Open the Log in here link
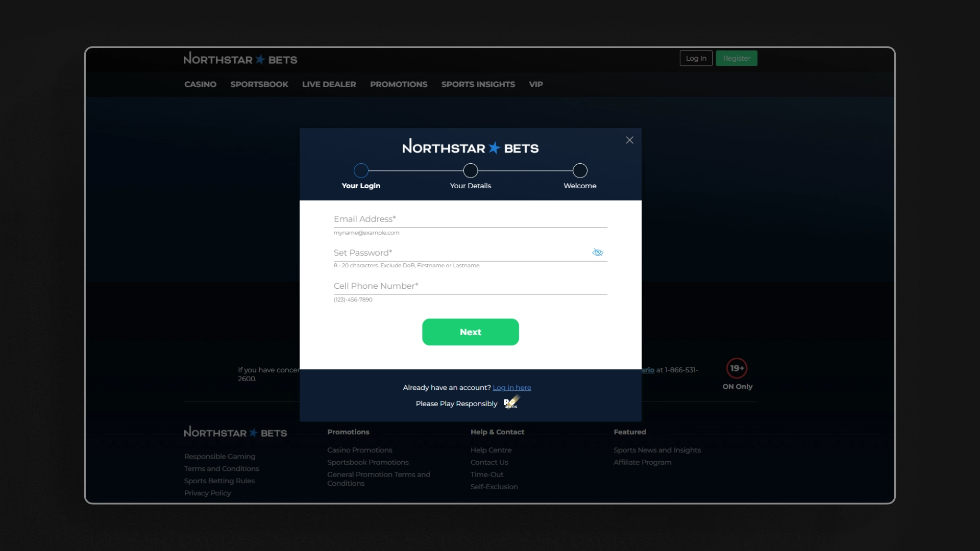 [x=512, y=388]
